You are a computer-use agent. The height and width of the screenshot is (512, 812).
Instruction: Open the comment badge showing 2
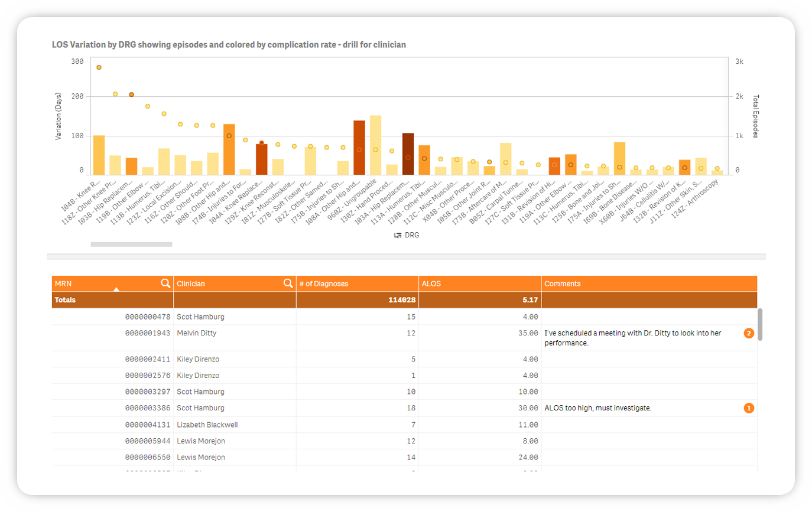pyautogui.click(x=749, y=333)
